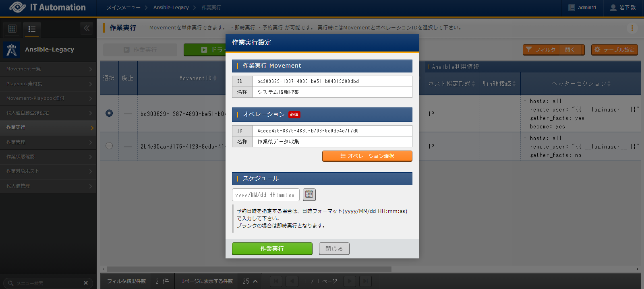Viewport: 644px width, 289px height.
Task: Open 作業状態確認 in the sidebar
Action: point(48,157)
